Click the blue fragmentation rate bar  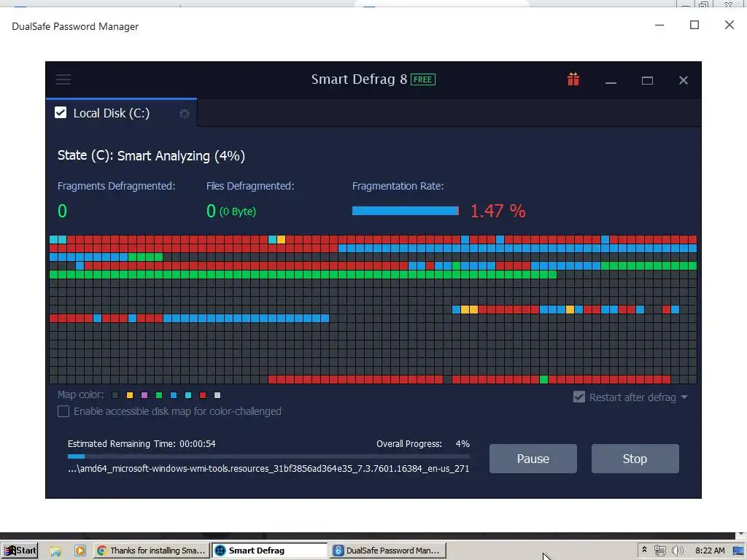406,211
